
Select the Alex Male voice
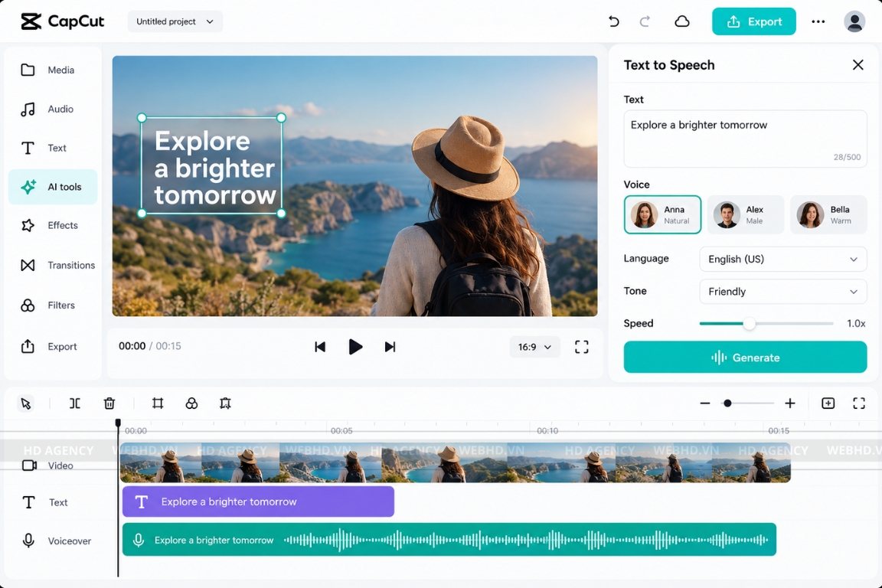[x=745, y=214]
